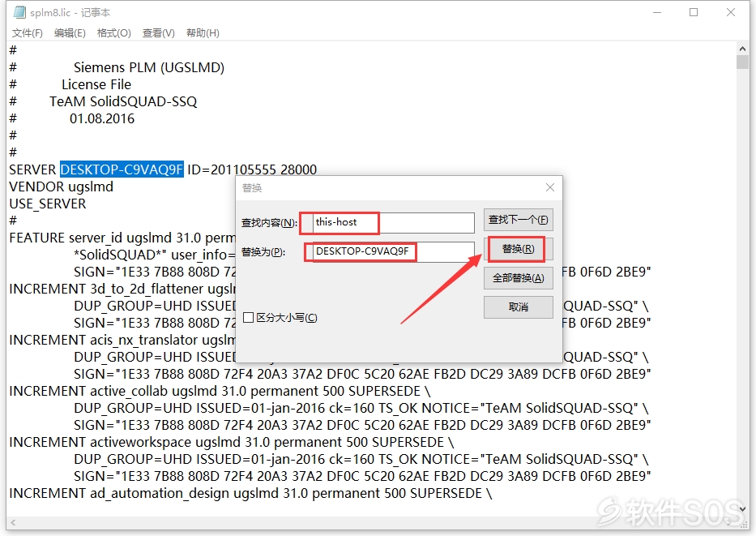
Task: Click the highlighted text DESKTOP-C9VAQ9F in SERVER line
Action: pyautogui.click(x=122, y=169)
